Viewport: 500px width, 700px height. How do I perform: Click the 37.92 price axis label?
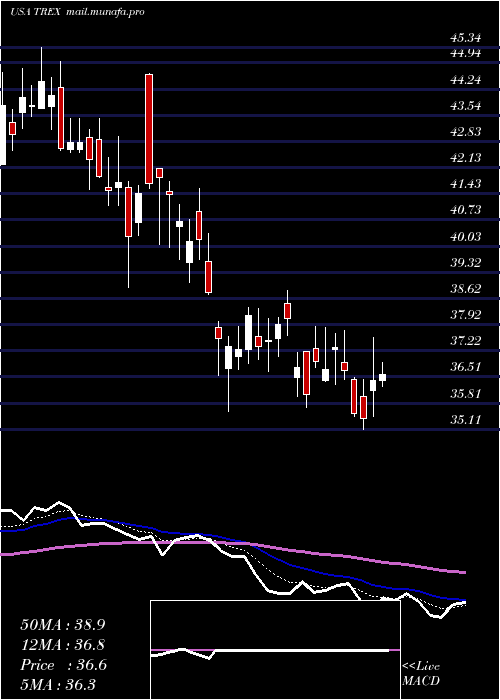466,315
